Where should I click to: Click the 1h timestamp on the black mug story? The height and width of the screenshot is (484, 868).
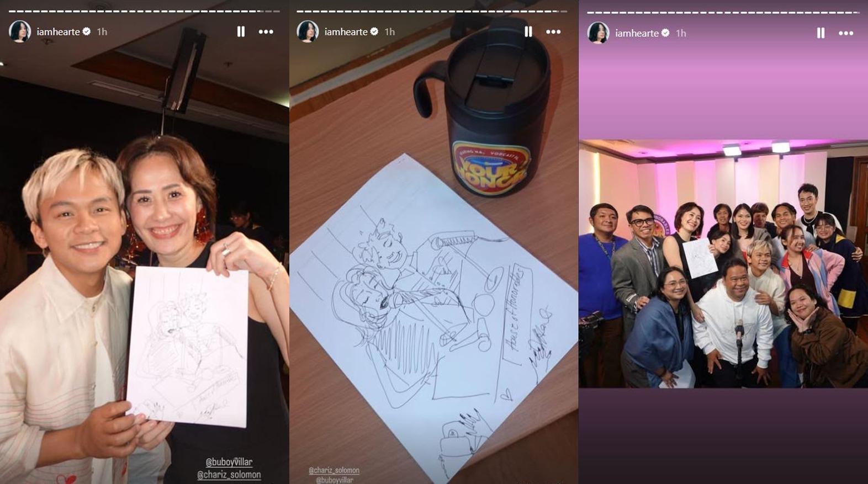(x=390, y=31)
